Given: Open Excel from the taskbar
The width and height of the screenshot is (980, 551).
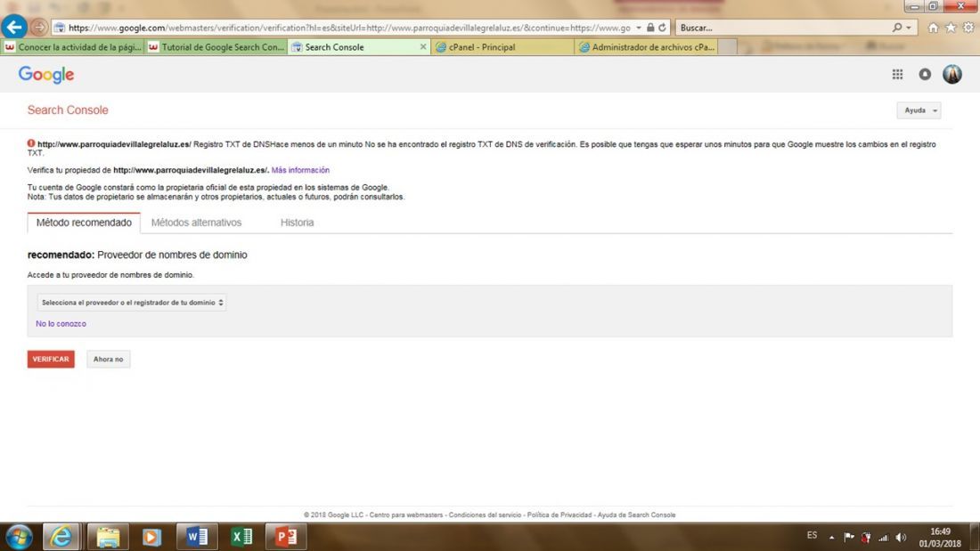Looking at the screenshot, I should 241,537.
